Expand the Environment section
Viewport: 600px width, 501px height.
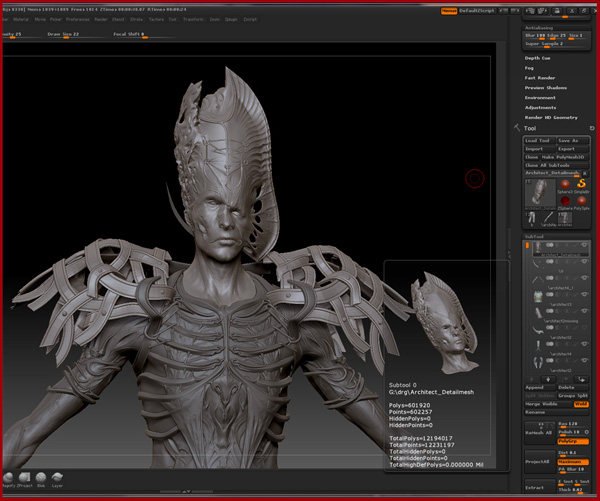click(x=540, y=98)
